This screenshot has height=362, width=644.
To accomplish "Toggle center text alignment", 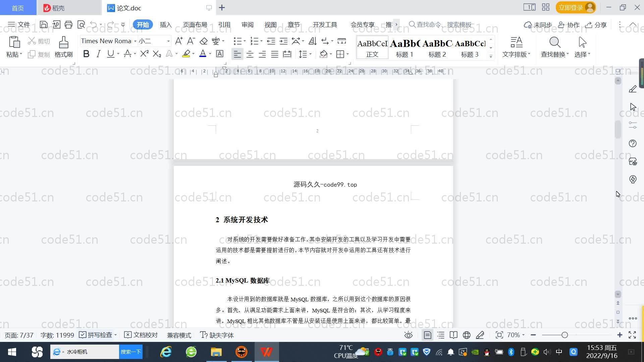I will [x=250, y=54].
